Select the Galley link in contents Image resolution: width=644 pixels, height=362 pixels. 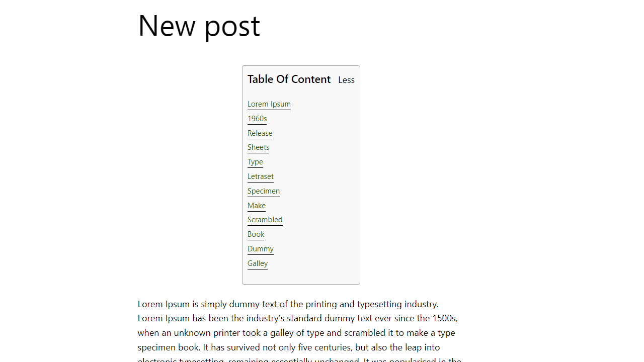[257, 263]
